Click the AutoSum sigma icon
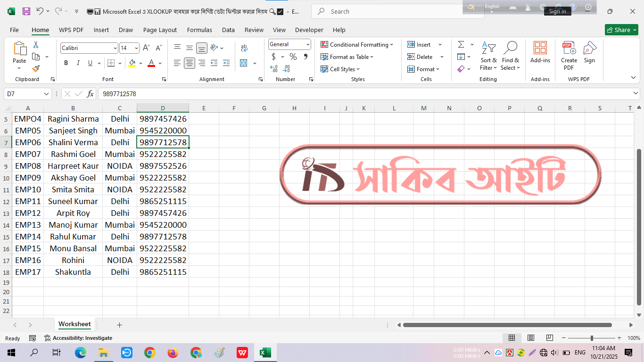Screen dimensions: 644x362 point(461,45)
